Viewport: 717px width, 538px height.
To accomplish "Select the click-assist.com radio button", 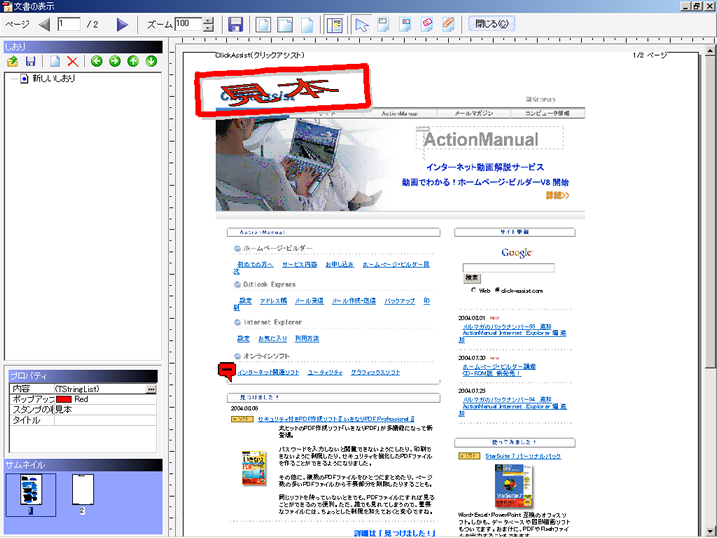I will coord(498,290).
